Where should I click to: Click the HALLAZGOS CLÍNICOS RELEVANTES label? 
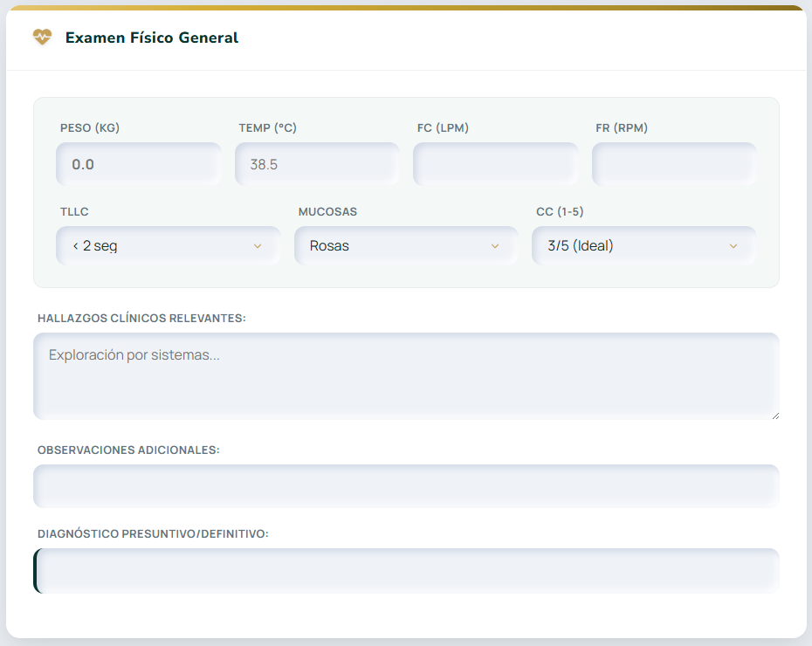[x=141, y=319]
